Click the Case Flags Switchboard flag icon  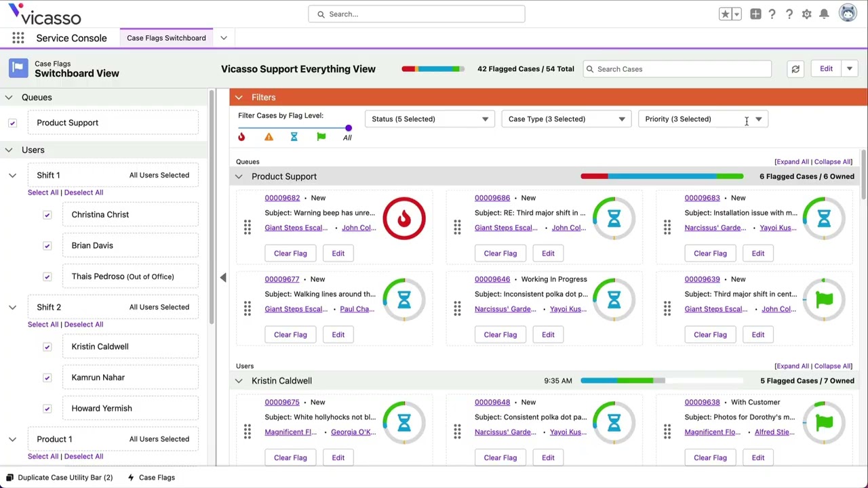tap(18, 68)
